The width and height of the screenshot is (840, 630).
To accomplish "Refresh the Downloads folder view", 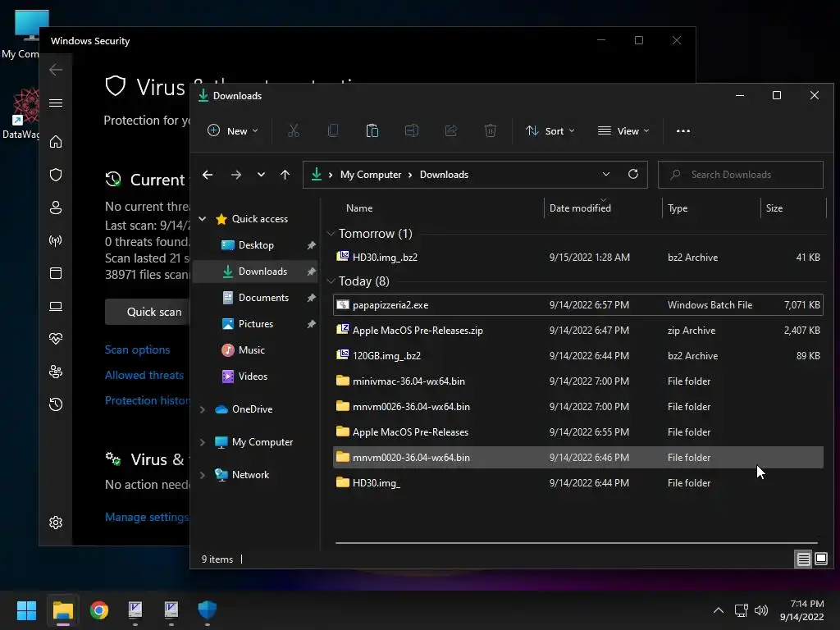I will point(633,174).
